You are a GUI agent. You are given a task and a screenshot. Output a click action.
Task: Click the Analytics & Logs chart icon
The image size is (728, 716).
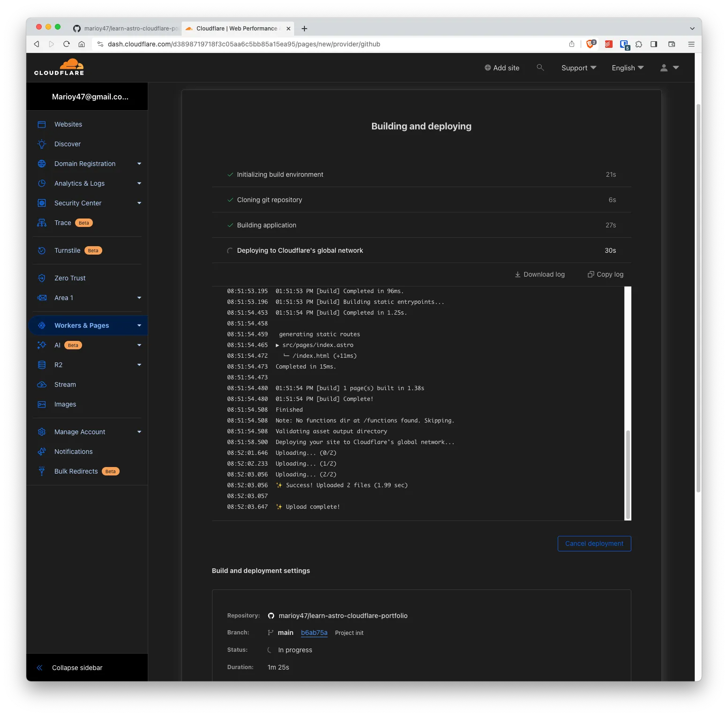point(42,183)
